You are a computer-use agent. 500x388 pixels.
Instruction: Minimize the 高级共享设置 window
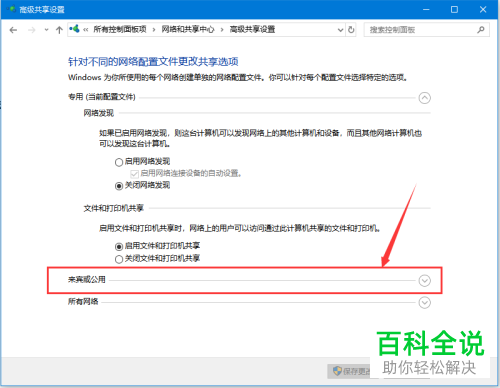(426, 9)
